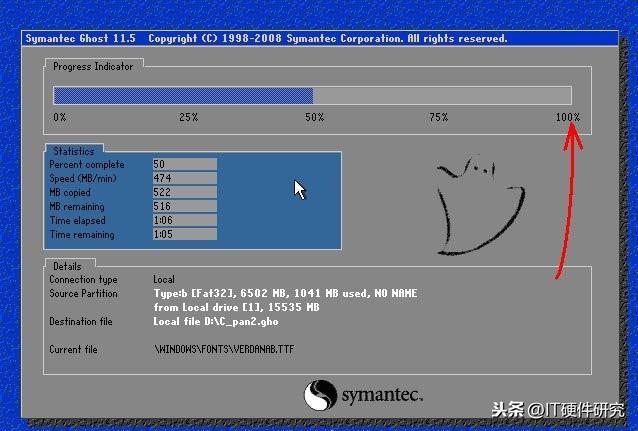638x431 pixels.
Task: Click the 100% progress scale label
Action: [x=568, y=117]
